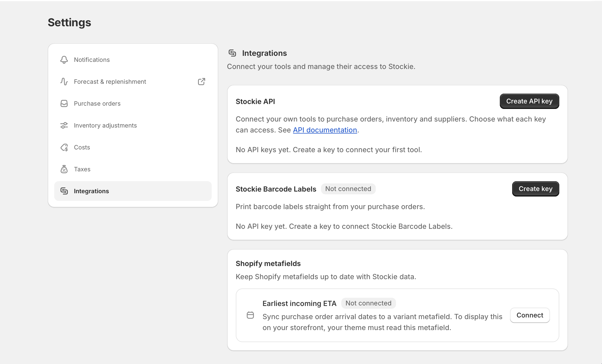Image resolution: width=602 pixels, height=364 pixels.
Task: Click Not connected badge beside Barcode Labels
Action: [x=348, y=189]
